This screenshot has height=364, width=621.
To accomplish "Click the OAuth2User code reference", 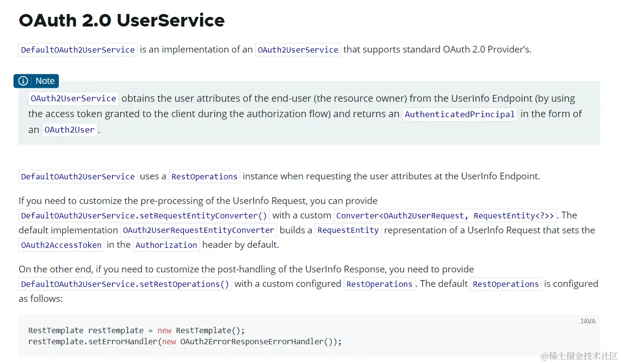I will [69, 130].
